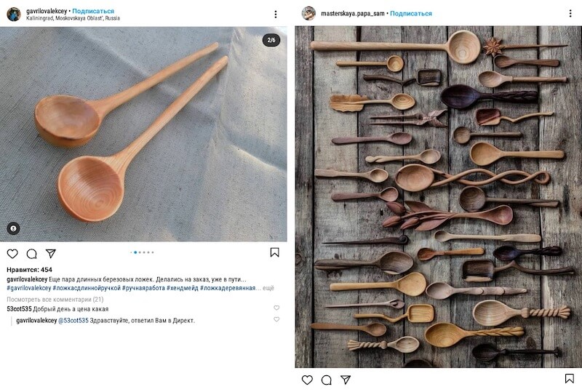582x392 pixels.
Task: Bookmark the birch spoons post
Action: click(274, 252)
